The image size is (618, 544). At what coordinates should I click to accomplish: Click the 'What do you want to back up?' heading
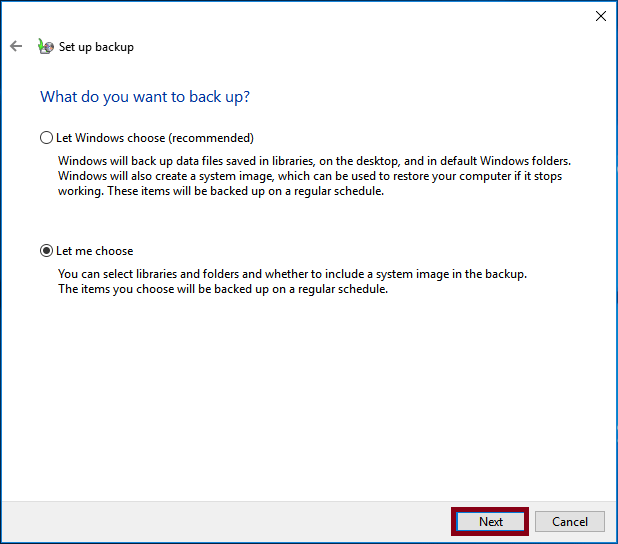[145, 97]
